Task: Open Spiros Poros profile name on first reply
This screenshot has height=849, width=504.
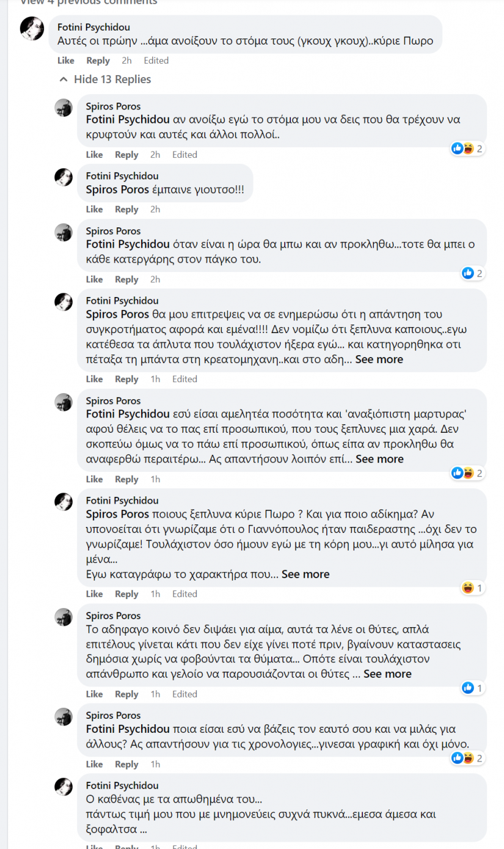Action: (113, 106)
